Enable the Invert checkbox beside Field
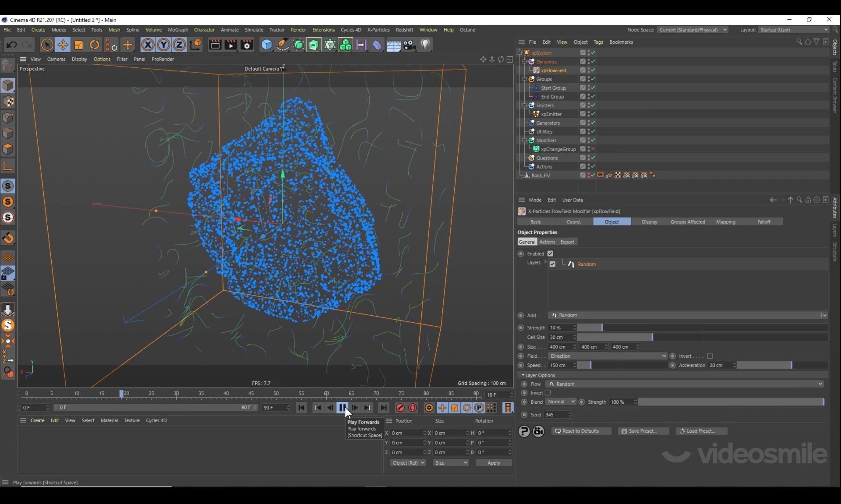The image size is (841, 504). coord(710,356)
